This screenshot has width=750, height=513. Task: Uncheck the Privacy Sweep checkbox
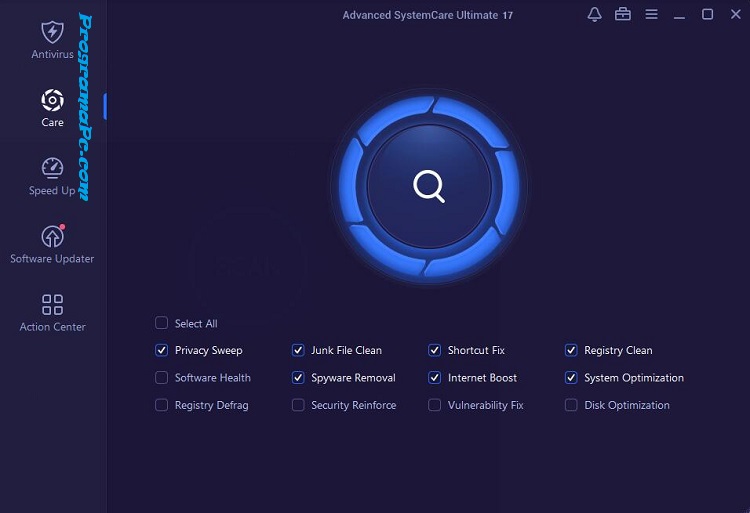click(162, 350)
